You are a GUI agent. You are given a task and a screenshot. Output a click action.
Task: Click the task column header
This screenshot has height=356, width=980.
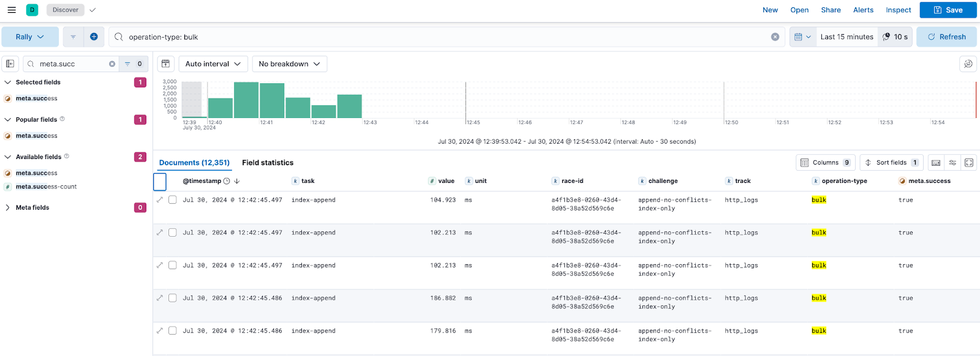pyautogui.click(x=308, y=181)
